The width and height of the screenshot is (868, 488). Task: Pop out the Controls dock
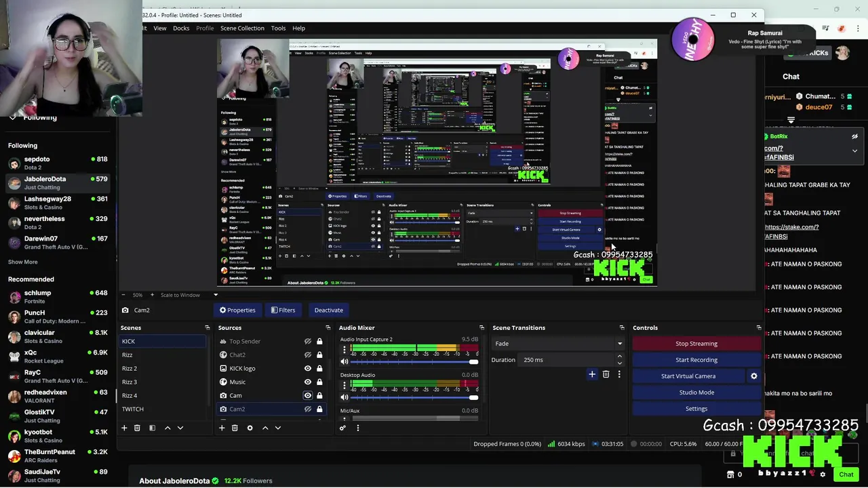[758, 327]
